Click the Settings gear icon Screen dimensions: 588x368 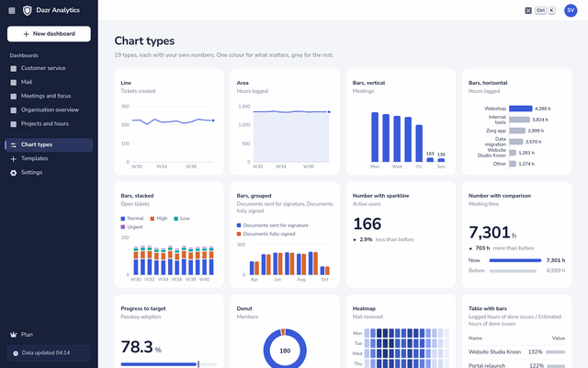click(14, 173)
